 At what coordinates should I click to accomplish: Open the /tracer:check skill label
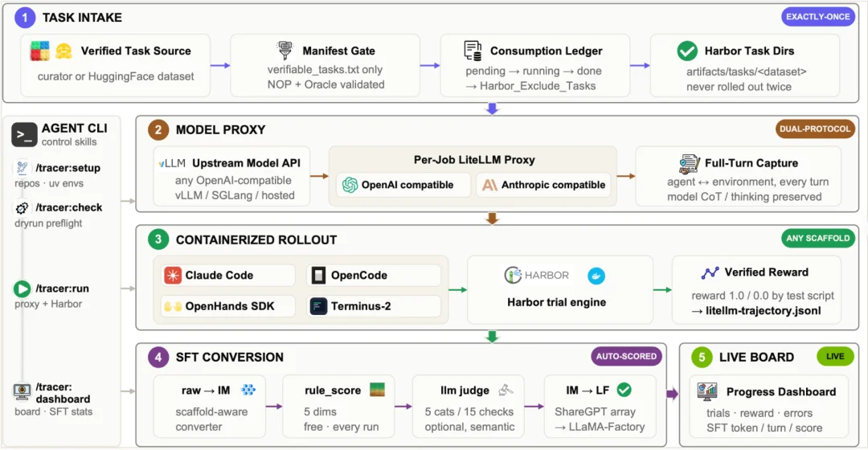tap(68, 207)
